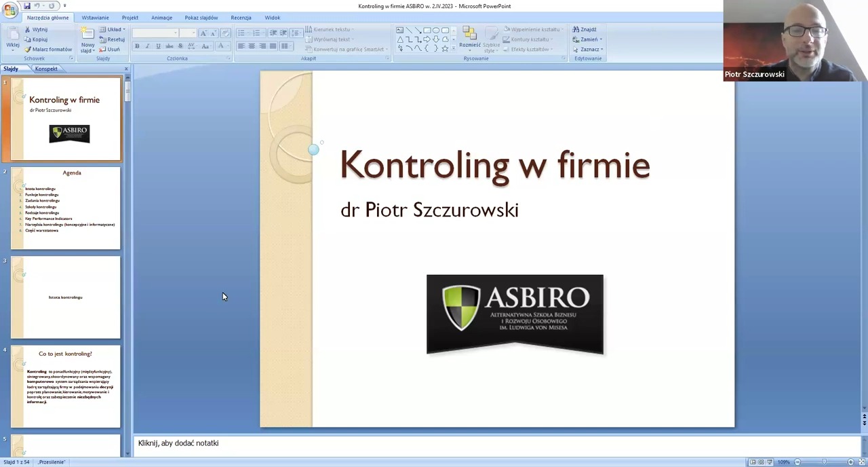
Task: Click the Efekty kształtów shape effects button
Action: [528, 50]
